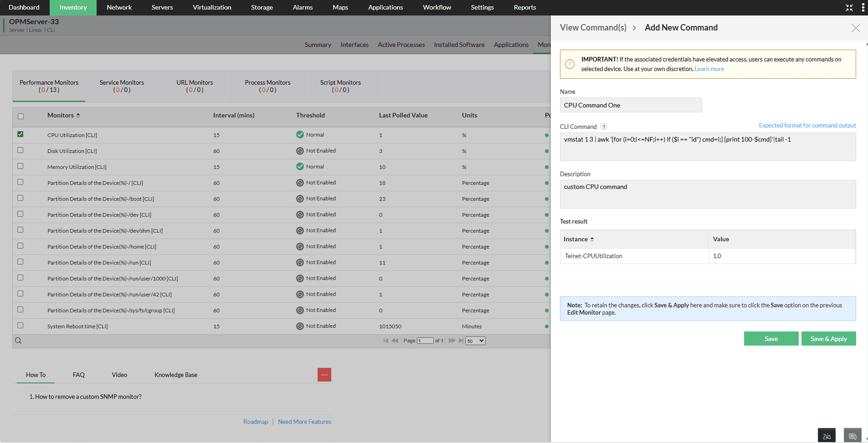868x443 pixels.
Task: Click inside the Name input field
Action: point(630,105)
